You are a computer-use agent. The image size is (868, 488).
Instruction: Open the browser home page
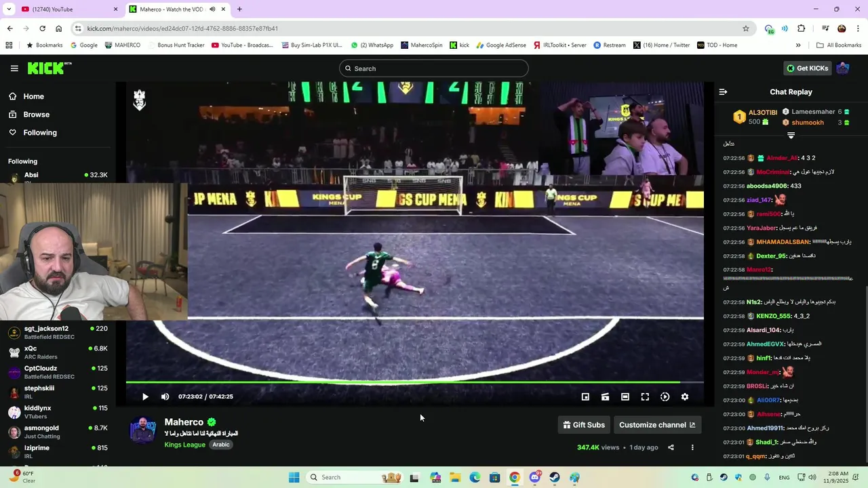pyautogui.click(x=59, y=28)
